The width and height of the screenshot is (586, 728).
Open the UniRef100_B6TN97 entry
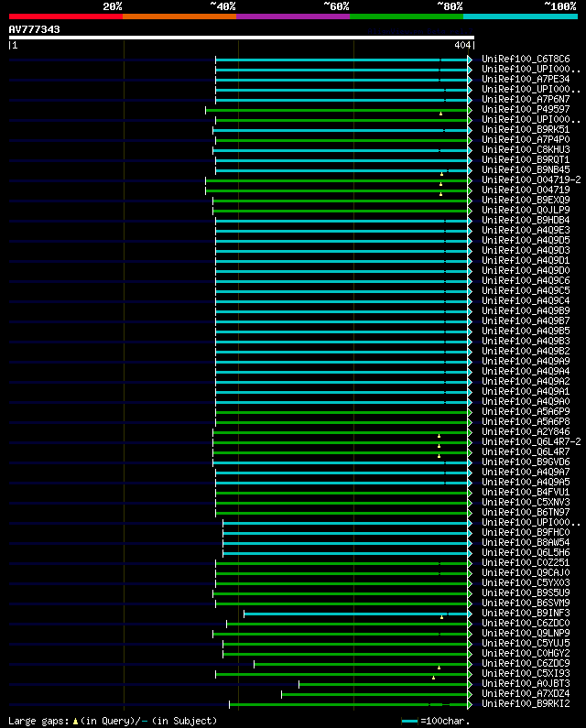[526, 512]
